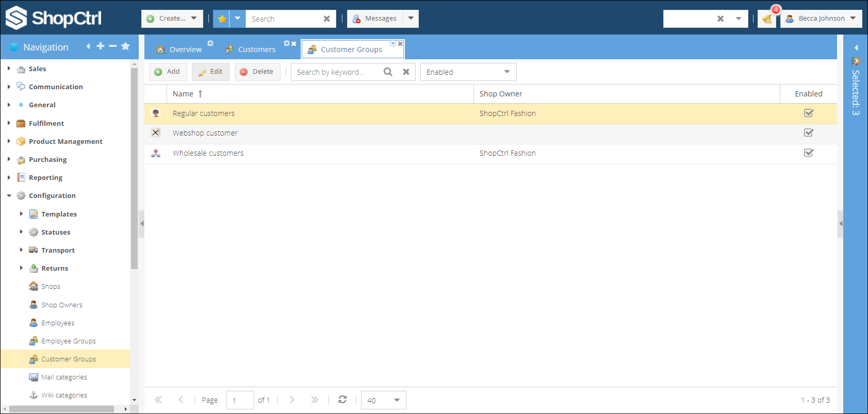This screenshot has height=414, width=868.
Task: Go to the previous page icon
Action: [x=181, y=400]
